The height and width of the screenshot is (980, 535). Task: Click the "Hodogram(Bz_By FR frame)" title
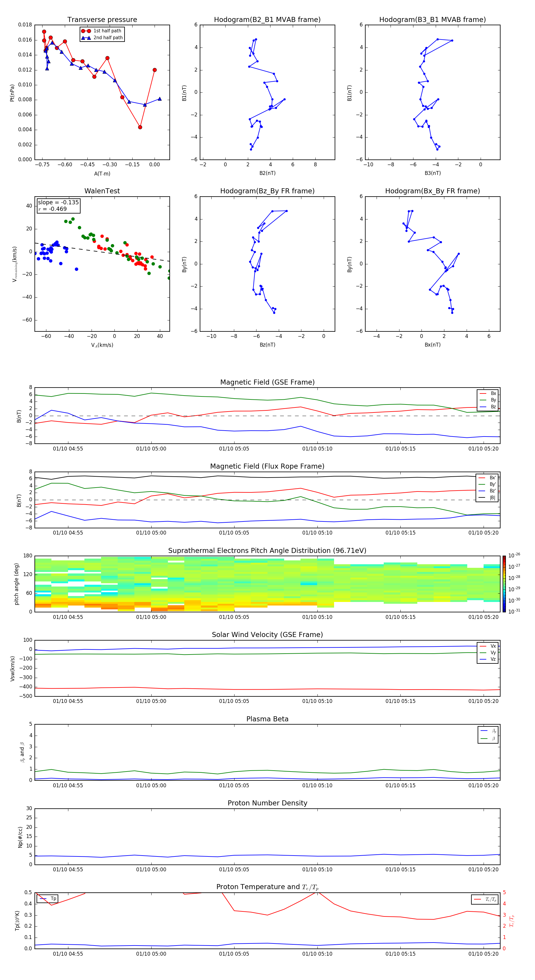[267, 191]
